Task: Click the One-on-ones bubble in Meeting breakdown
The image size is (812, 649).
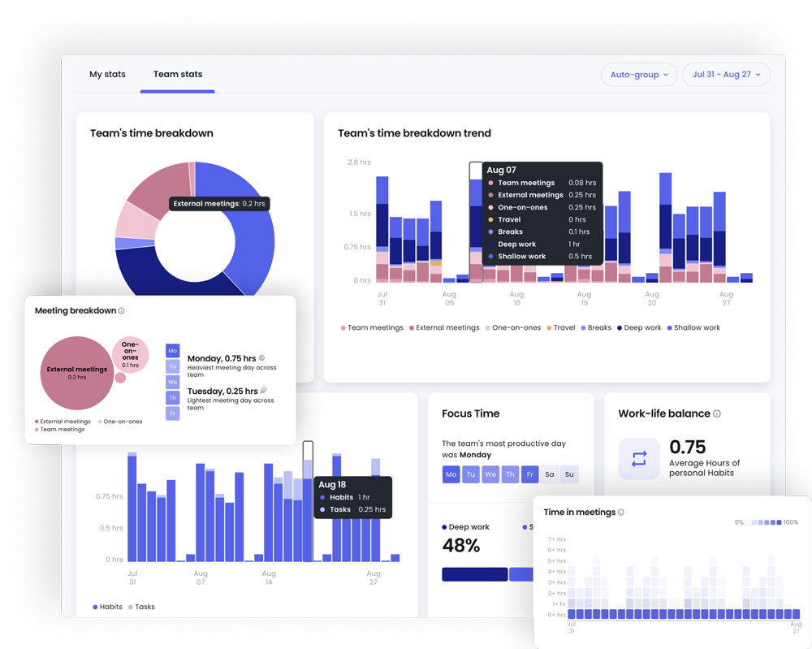Action: pyautogui.click(x=131, y=354)
